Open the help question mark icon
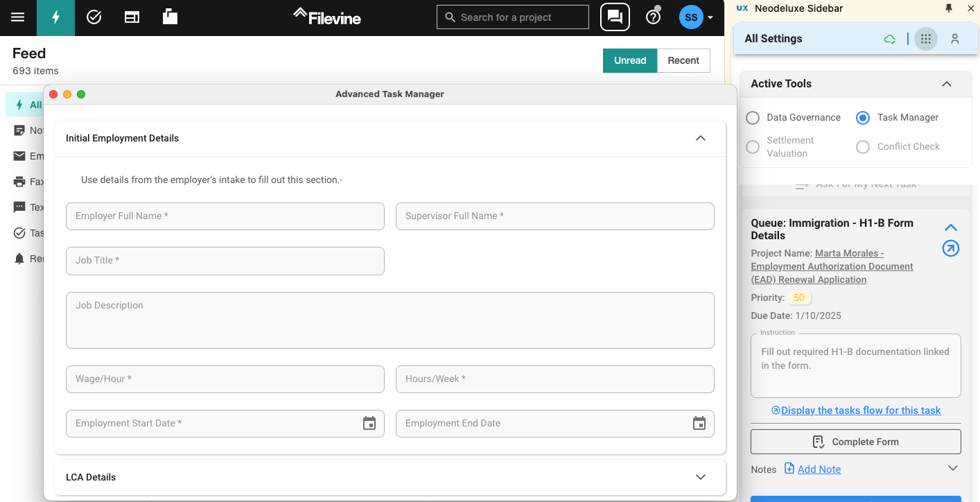The image size is (980, 502). pyautogui.click(x=653, y=17)
